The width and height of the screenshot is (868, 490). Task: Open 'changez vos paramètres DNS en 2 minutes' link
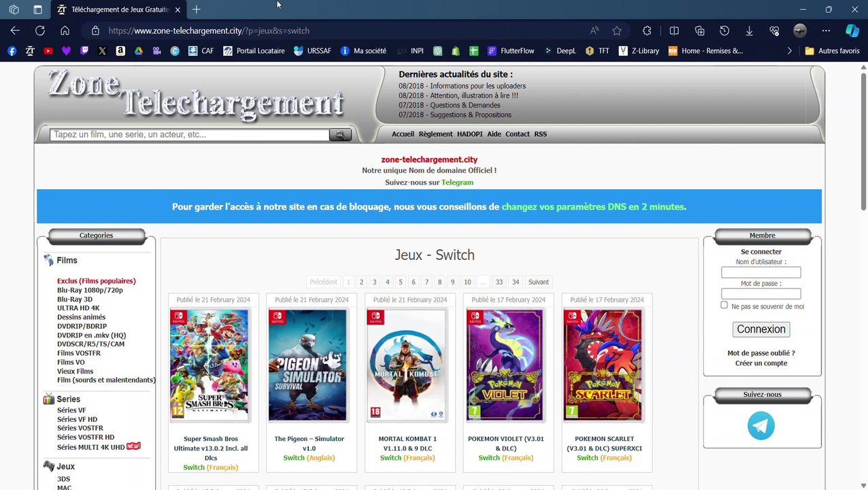click(x=592, y=207)
